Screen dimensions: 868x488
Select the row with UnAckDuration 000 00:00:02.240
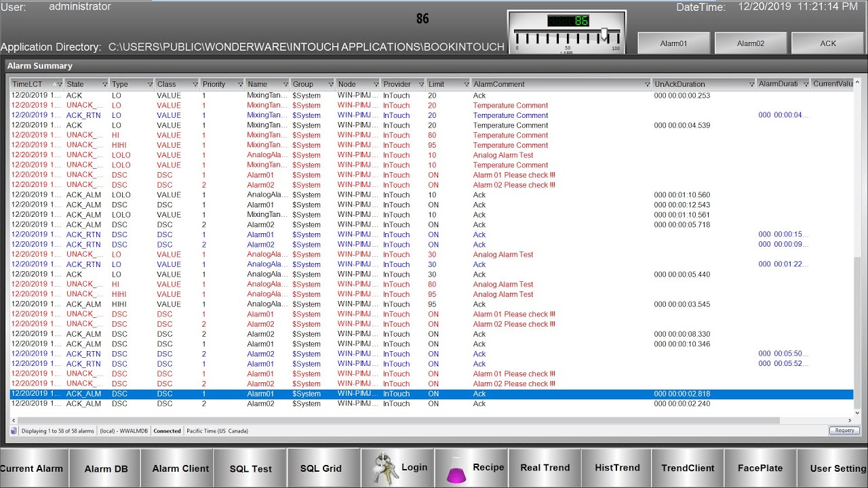431,404
